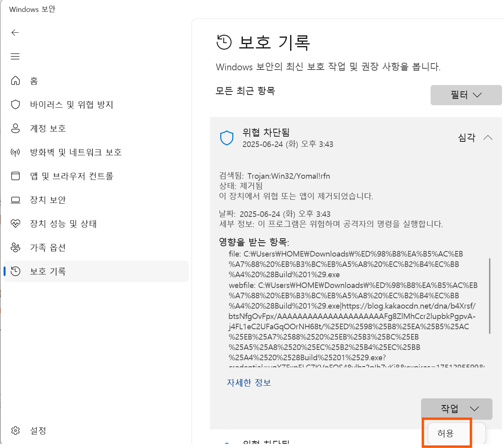The image size is (504, 448).
Task: Click the 이 장치에서 위협 또는 앱이 제거되었습니다 line
Action: (296, 196)
